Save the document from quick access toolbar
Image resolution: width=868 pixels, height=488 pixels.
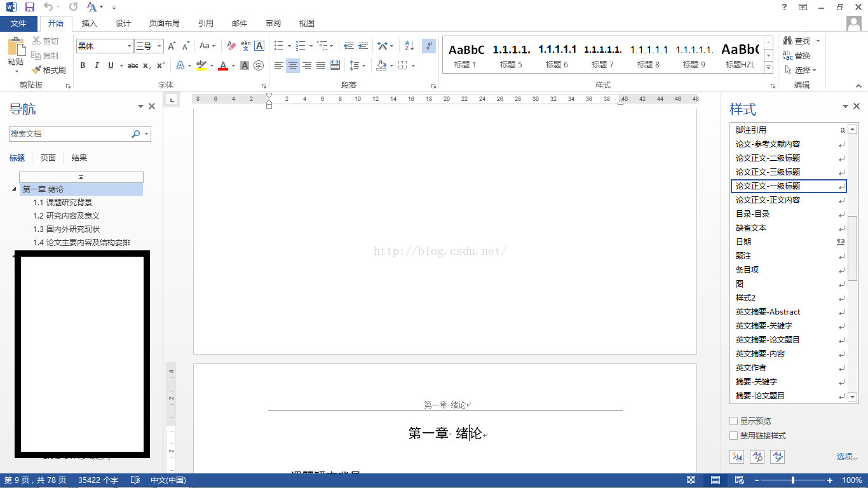point(29,7)
